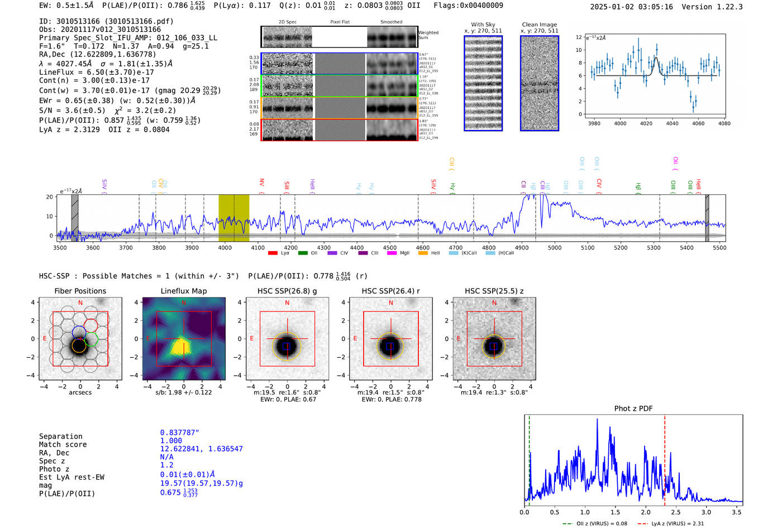
Task: Select the HSC SSP(25.5) z cutout
Action: (494, 339)
